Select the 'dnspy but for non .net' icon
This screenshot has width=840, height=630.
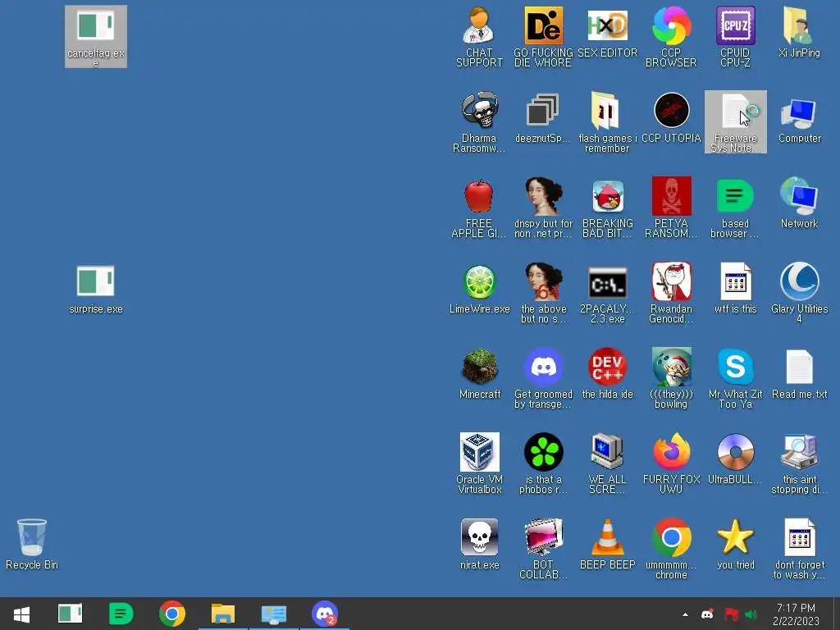point(543,208)
